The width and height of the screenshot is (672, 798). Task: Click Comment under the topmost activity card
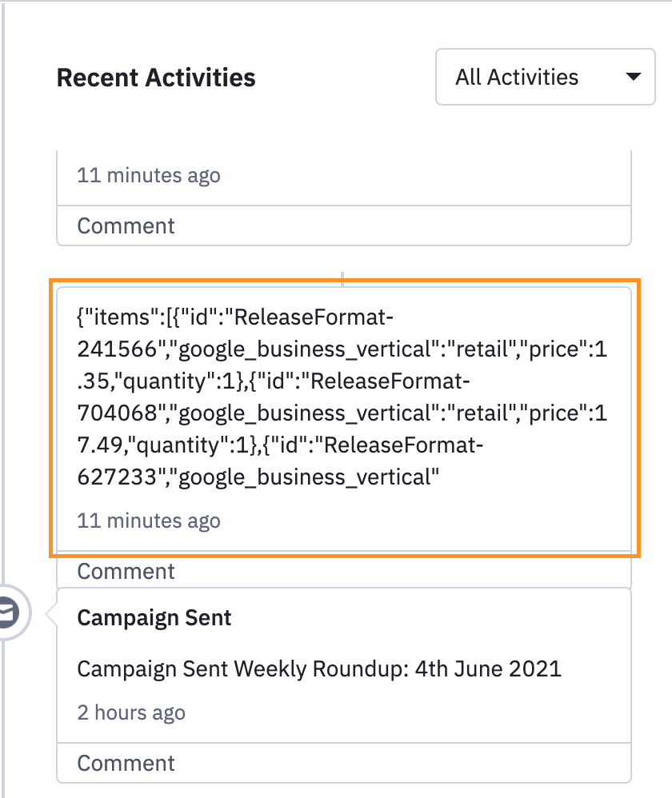pyautogui.click(x=126, y=225)
